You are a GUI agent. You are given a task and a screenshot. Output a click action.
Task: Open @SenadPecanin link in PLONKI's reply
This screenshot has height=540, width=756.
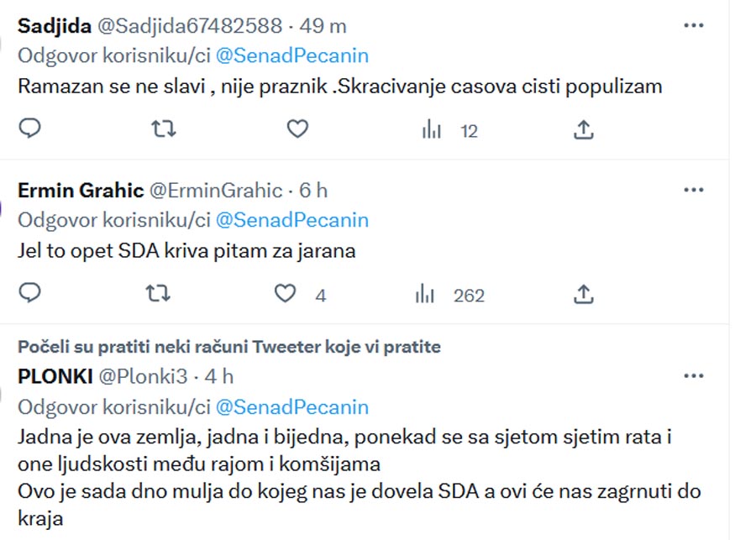(292, 407)
